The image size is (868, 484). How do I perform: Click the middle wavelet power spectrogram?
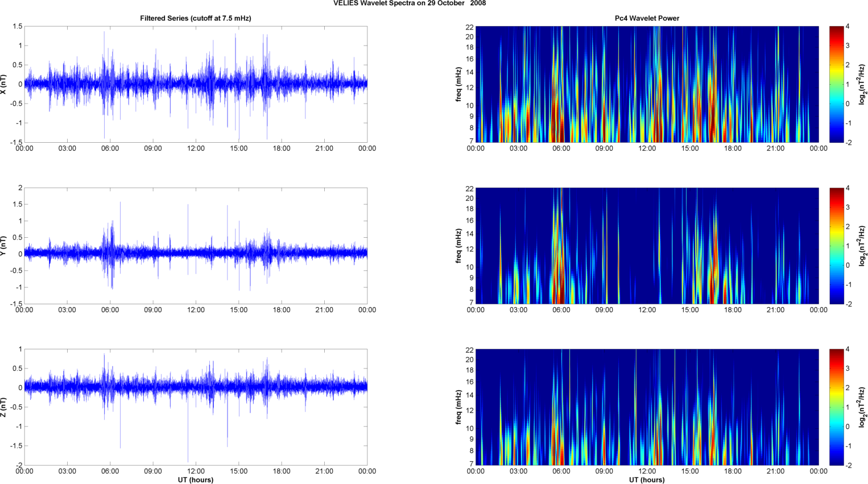(x=647, y=246)
